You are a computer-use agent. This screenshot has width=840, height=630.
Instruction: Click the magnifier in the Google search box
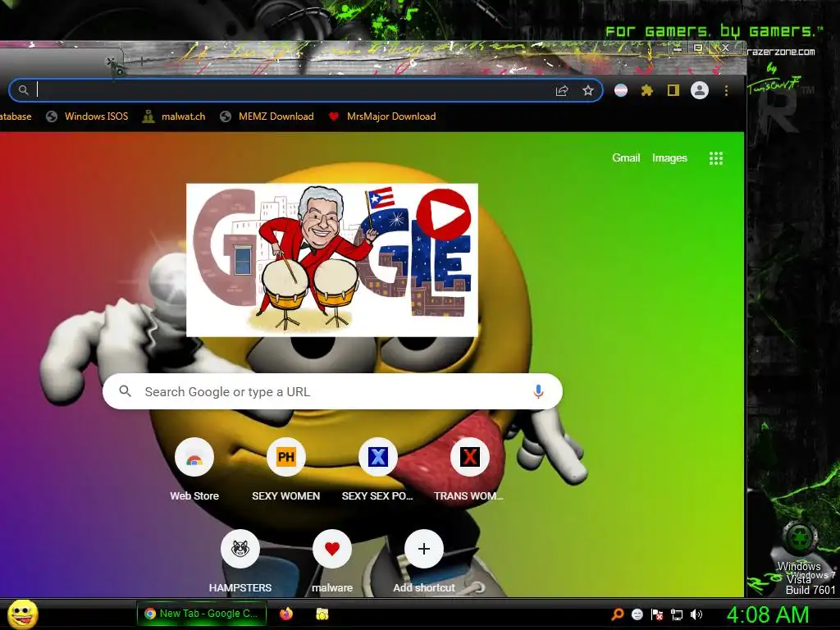coord(125,391)
